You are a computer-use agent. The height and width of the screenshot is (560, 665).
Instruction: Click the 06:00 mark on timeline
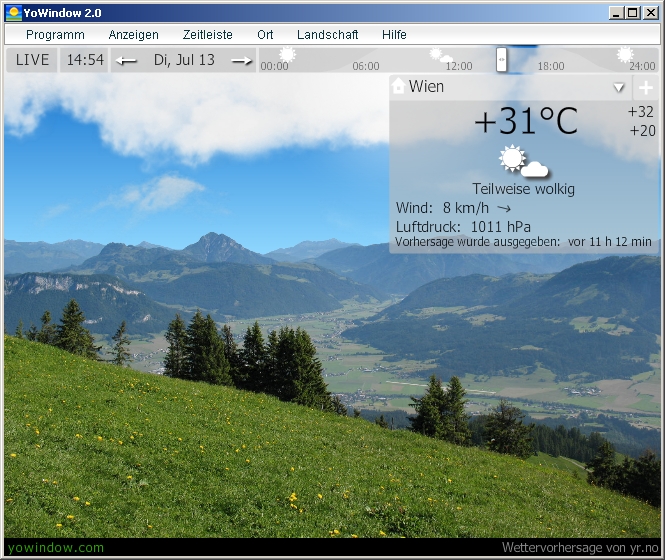(x=366, y=66)
